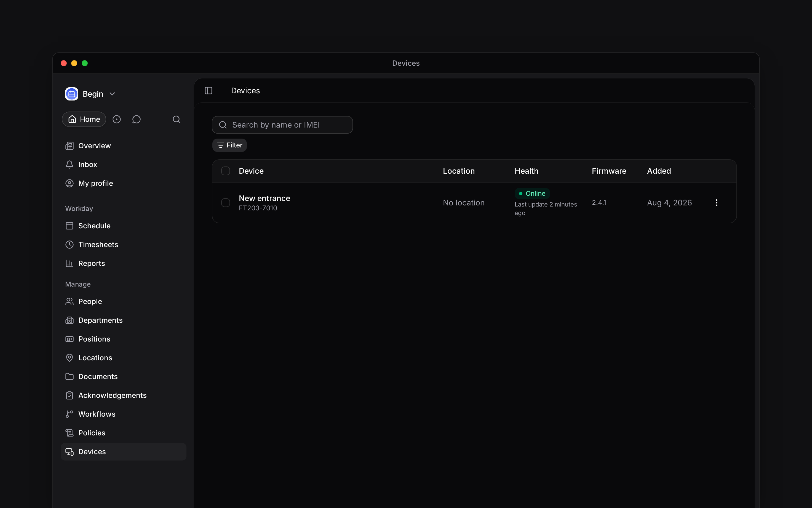812x508 pixels.
Task: Click the yellow minimize window button
Action: [x=74, y=63]
